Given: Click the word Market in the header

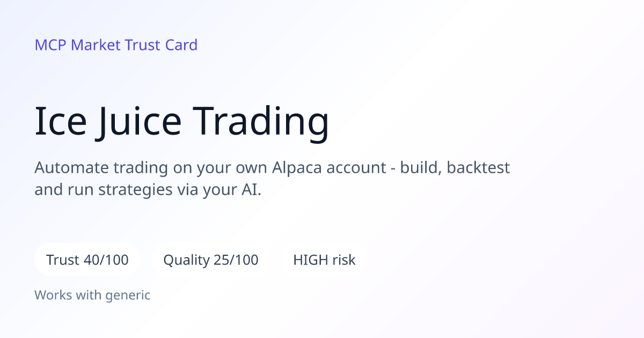Looking at the screenshot, I should click(96, 45).
